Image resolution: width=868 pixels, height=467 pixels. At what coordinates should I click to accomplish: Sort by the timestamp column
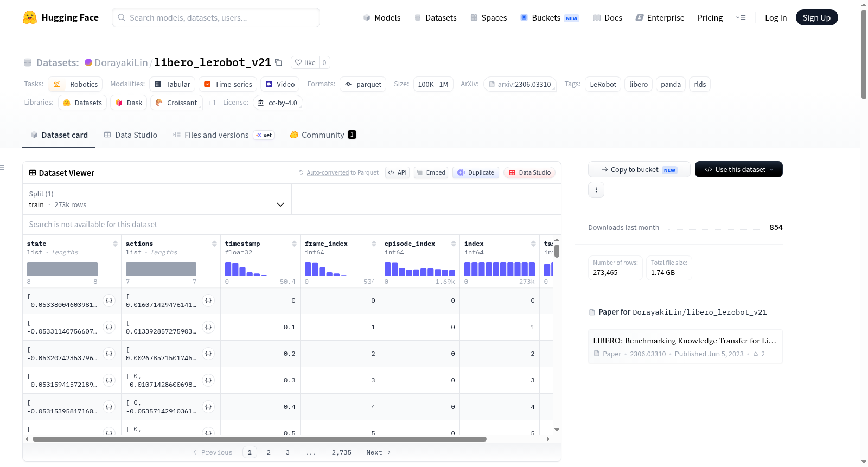pos(294,244)
